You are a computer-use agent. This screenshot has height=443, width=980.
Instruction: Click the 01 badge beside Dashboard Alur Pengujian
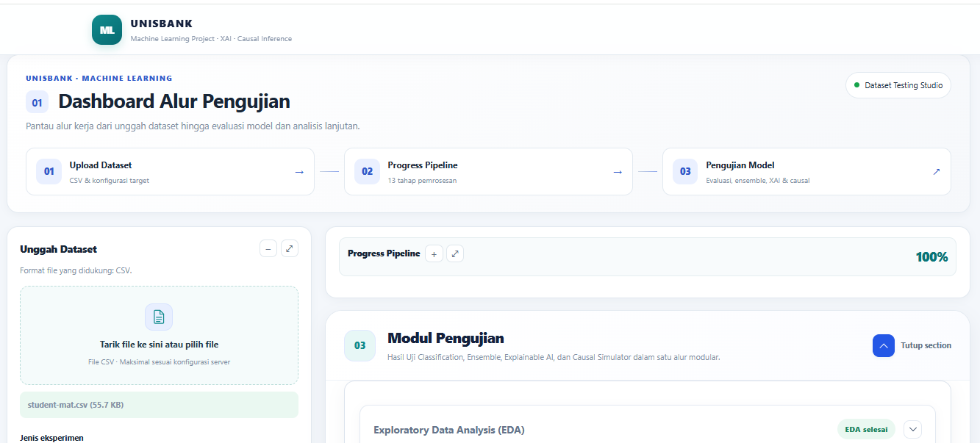point(37,102)
